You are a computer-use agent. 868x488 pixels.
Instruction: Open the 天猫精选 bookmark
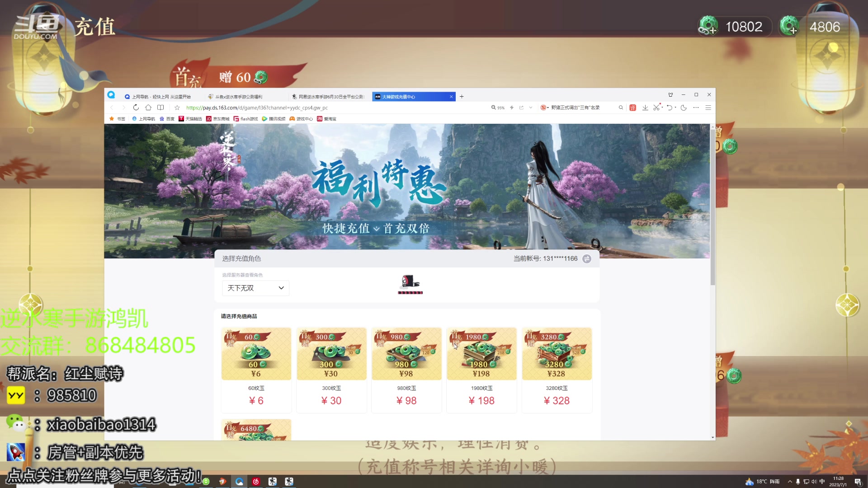(x=190, y=119)
